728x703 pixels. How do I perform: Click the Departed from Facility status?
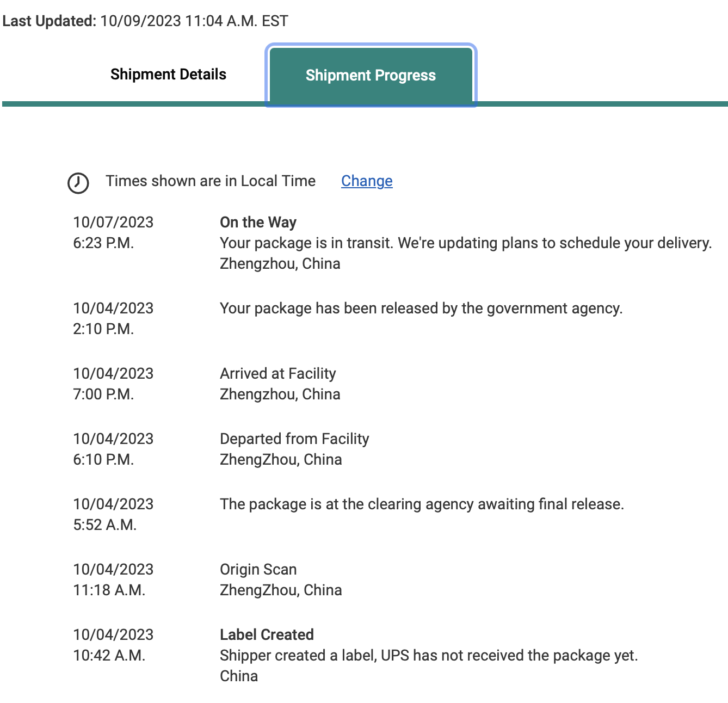(294, 439)
